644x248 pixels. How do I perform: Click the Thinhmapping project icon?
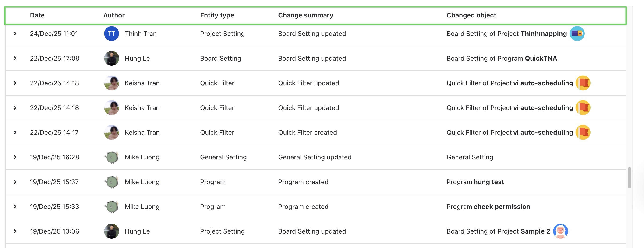[x=577, y=33]
